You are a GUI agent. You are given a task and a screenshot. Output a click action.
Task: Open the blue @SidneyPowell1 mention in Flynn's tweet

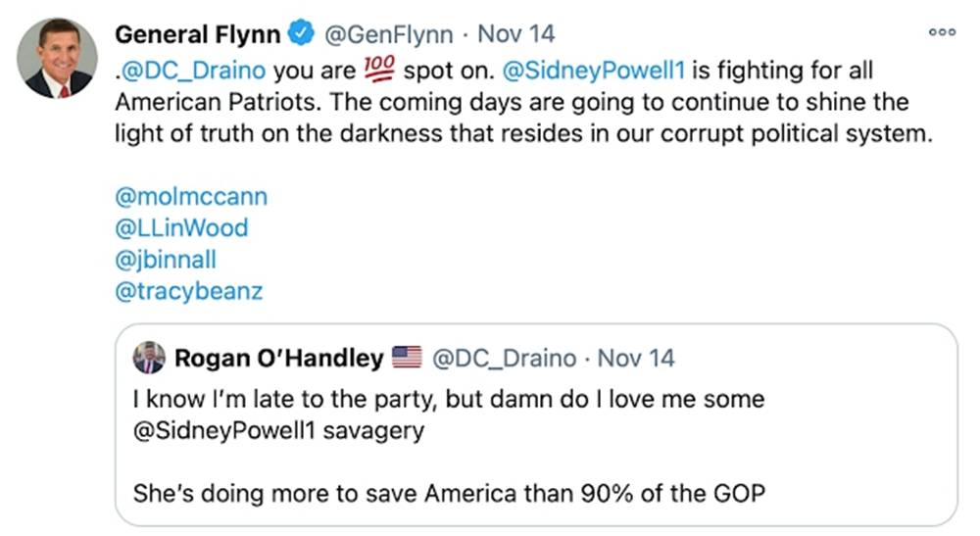click(585, 72)
